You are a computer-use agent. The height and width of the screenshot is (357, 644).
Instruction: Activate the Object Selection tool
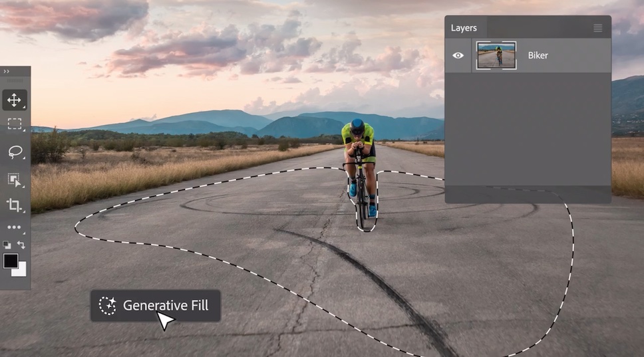14,179
